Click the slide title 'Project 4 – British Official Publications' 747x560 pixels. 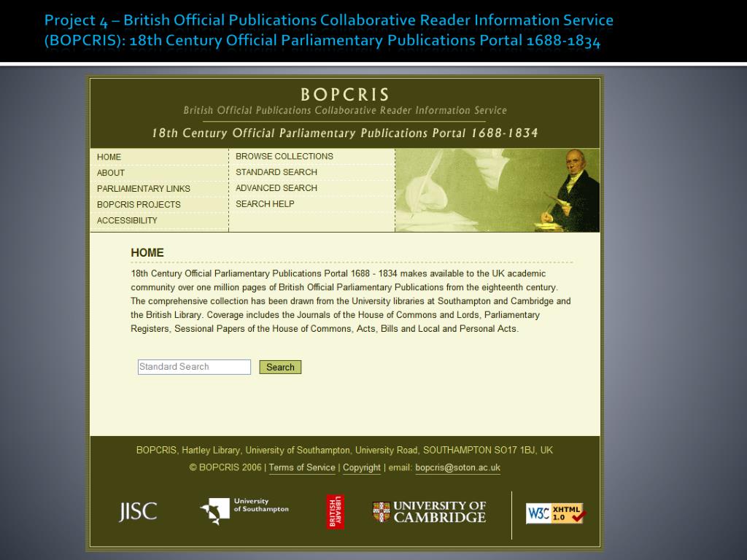pos(329,30)
